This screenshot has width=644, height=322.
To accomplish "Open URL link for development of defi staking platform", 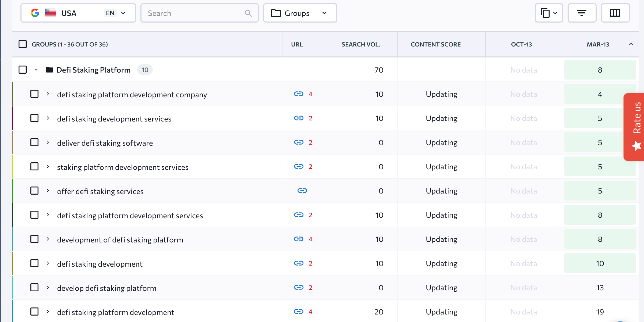I will (299, 239).
